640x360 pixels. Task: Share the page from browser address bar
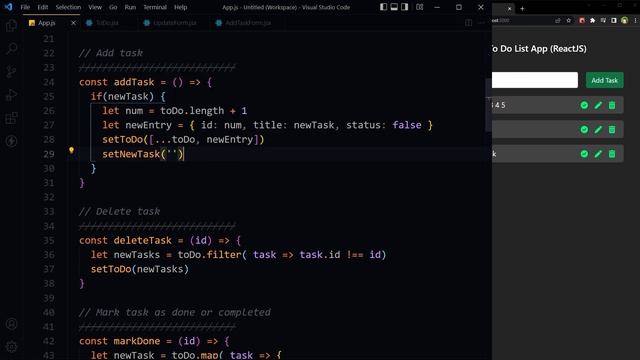coord(558,20)
